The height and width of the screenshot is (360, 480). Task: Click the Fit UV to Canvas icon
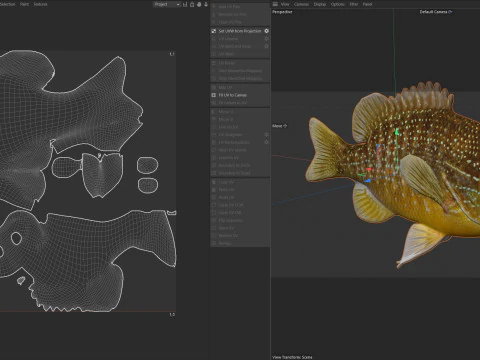click(214, 95)
